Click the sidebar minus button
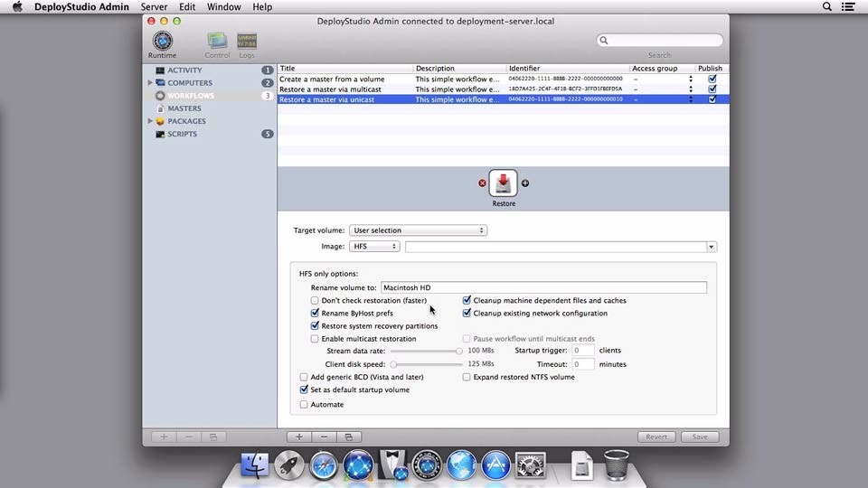Image resolution: width=868 pixels, height=488 pixels. [x=189, y=437]
